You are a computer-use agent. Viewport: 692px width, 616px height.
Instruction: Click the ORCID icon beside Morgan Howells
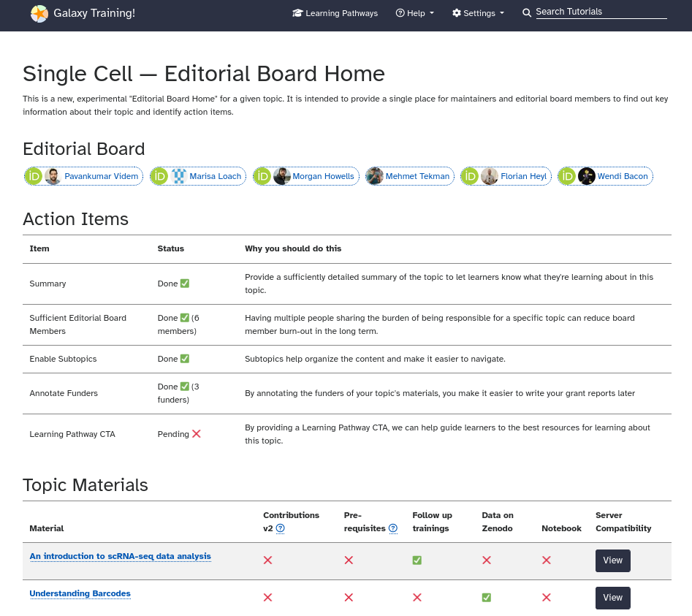click(x=262, y=177)
